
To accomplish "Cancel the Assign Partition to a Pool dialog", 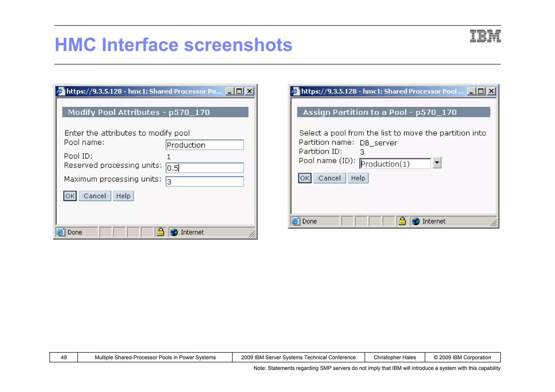I will (330, 178).
